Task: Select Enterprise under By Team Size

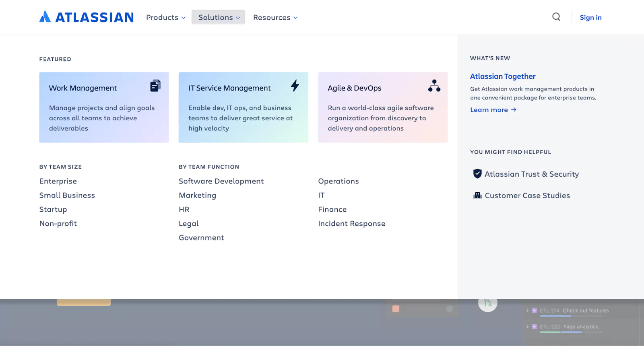Action: click(x=58, y=181)
